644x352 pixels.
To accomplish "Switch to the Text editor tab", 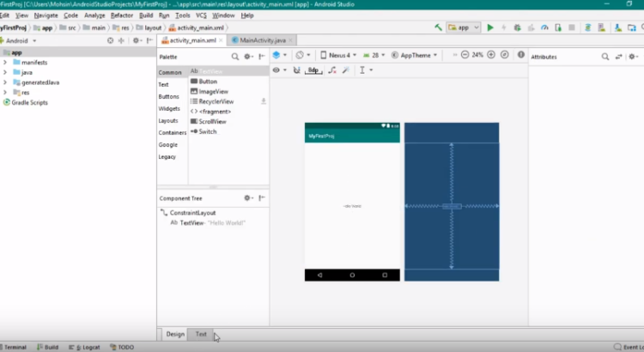I will point(201,334).
